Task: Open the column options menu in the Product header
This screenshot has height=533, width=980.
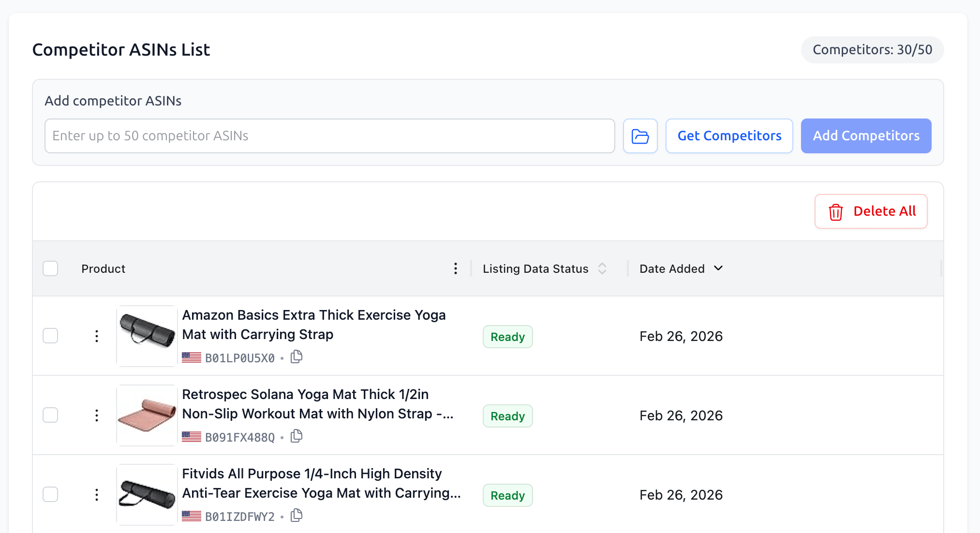Action: click(x=455, y=268)
